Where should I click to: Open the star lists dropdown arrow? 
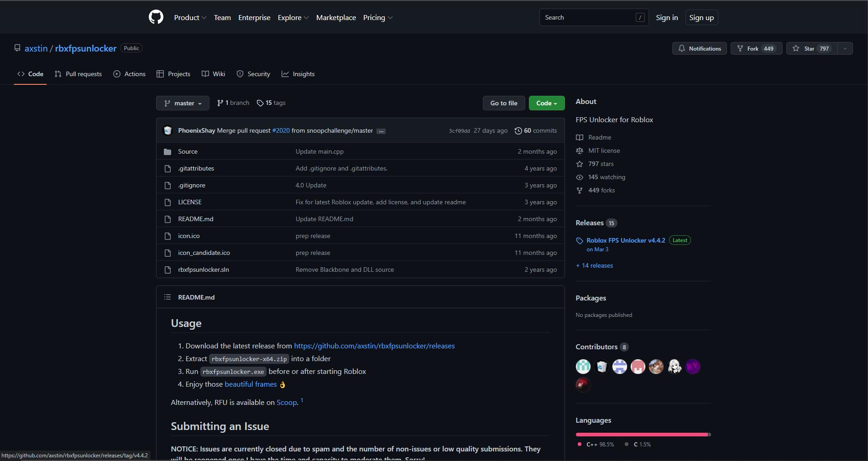[x=845, y=48]
